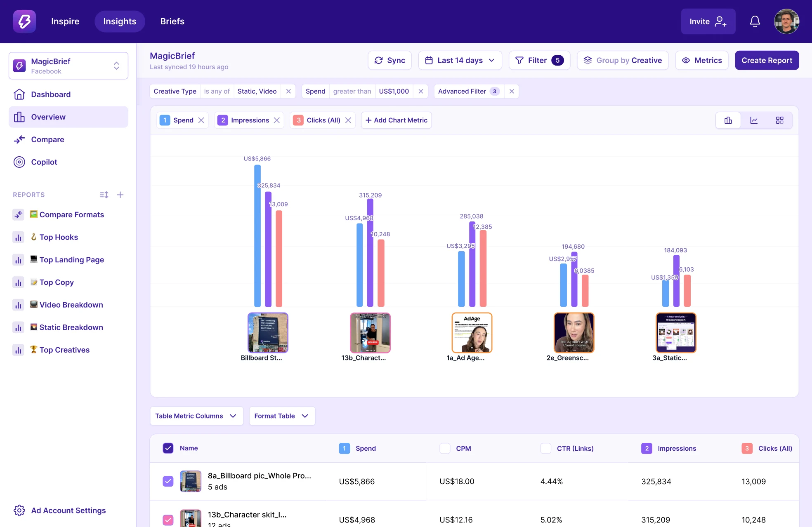812x527 pixels.
Task: Switch to grid view icon
Action: pyautogui.click(x=779, y=120)
